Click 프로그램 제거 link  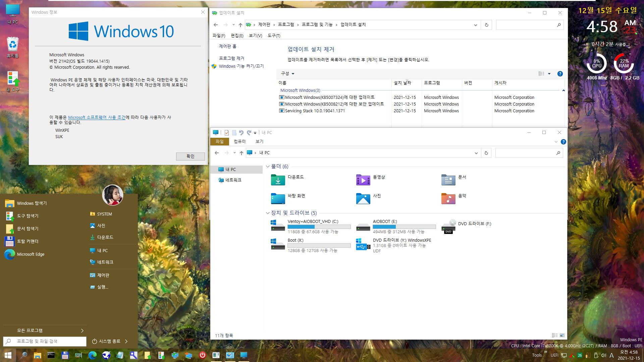pyautogui.click(x=231, y=58)
